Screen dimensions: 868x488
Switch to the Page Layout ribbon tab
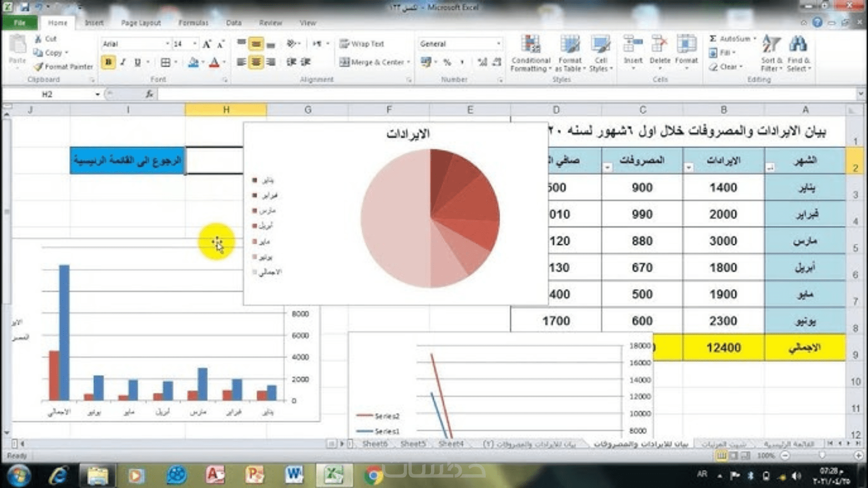[x=141, y=23]
